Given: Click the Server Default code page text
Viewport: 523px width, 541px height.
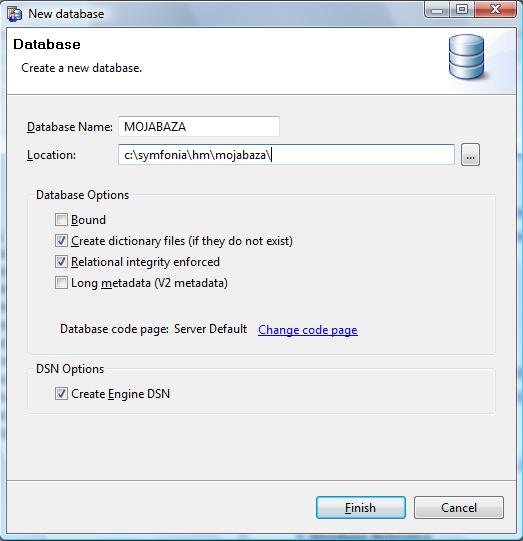Looking at the screenshot, I should (210, 329).
